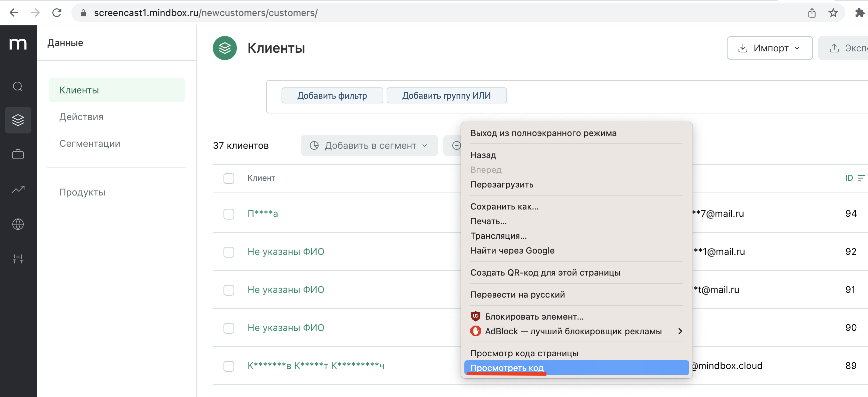Open Не указаны ФИО client with ID 90
868x397 pixels.
click(286, 328)
